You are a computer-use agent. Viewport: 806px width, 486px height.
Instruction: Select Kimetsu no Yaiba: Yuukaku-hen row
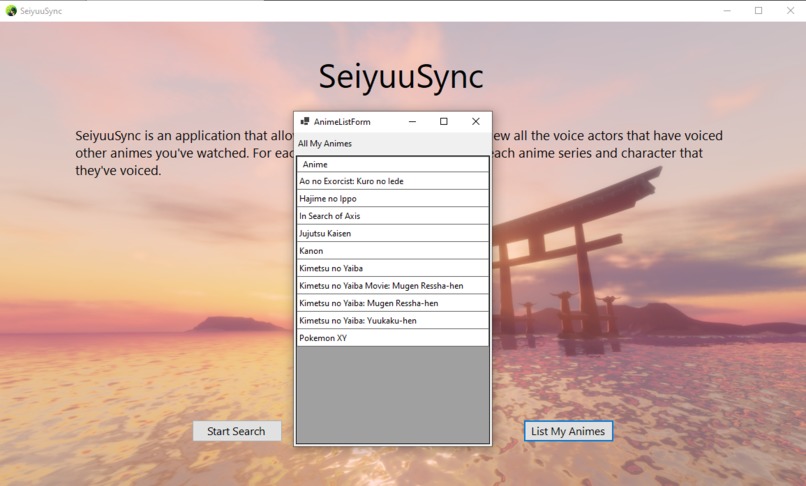[x=393, y=321]
